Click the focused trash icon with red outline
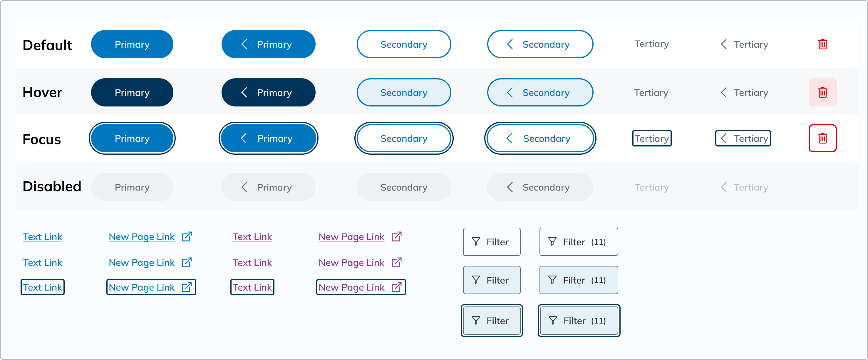The image size is (868, 360). click(822, 138)
